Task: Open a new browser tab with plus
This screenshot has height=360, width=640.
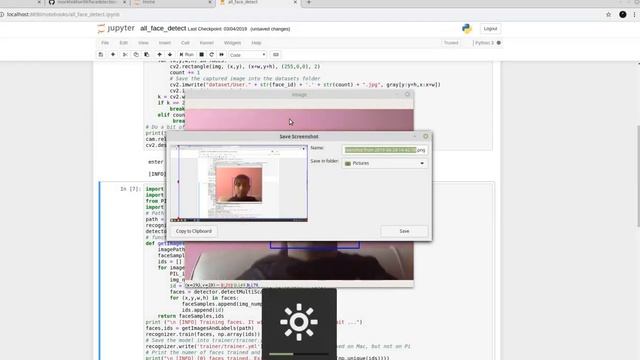Action: click(309, 2)
